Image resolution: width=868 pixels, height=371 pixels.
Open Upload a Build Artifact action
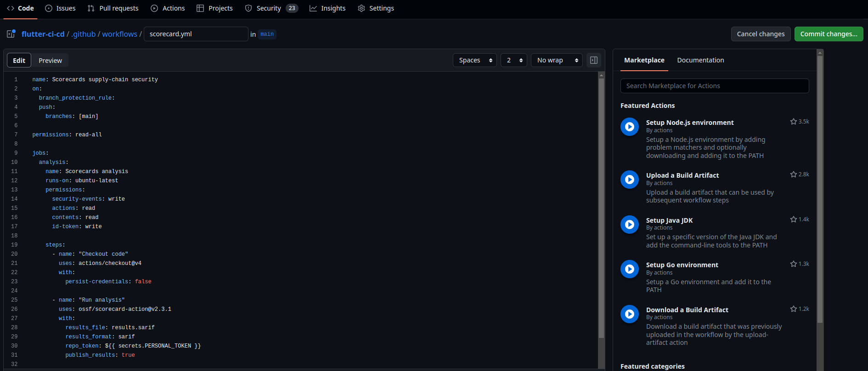tap(682, 175)
